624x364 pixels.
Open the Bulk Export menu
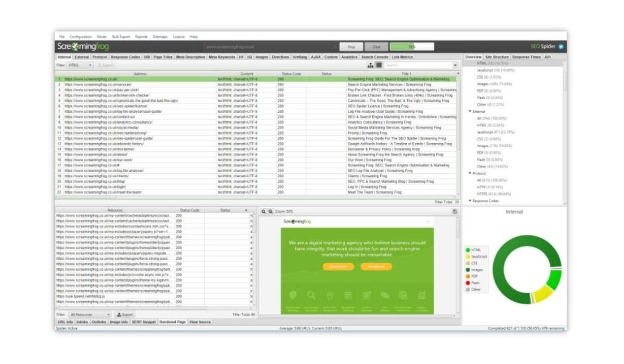[x=121, y=37]
